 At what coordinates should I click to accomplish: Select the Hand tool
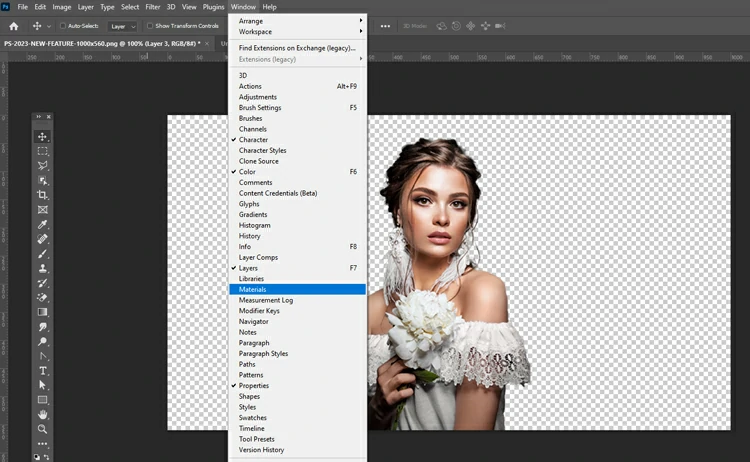[x=43, y=414]
